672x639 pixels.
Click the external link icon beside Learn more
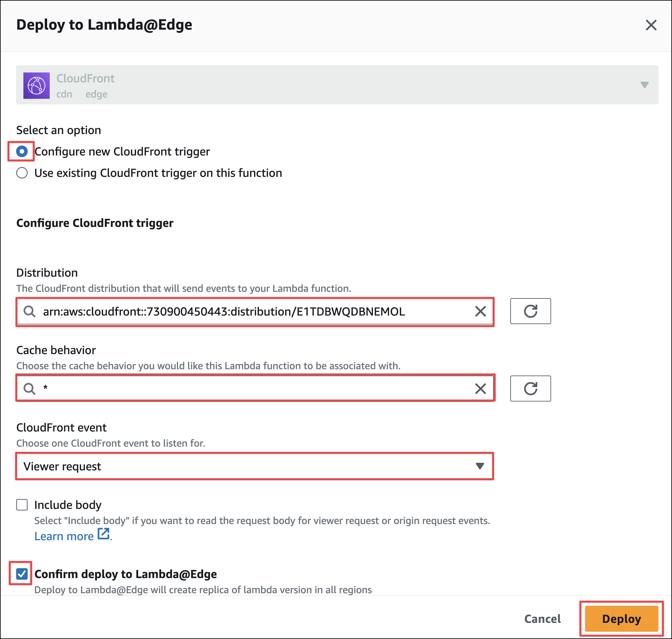click(103, 534)
